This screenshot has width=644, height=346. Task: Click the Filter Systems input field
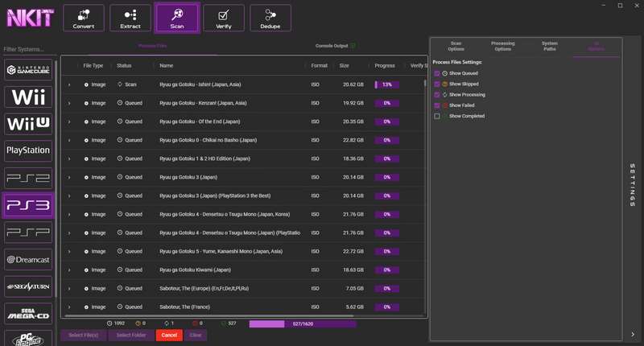tap(30, 49)
